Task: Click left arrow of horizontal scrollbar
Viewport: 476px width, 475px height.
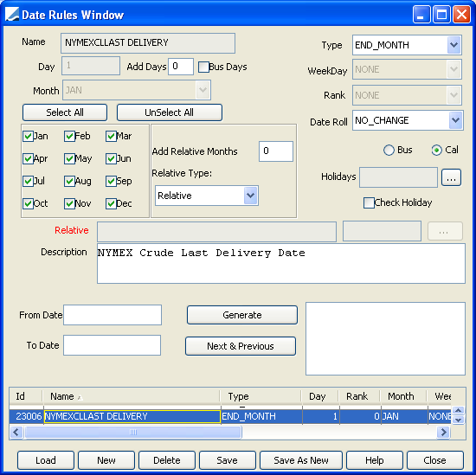Action: (16, 432)
